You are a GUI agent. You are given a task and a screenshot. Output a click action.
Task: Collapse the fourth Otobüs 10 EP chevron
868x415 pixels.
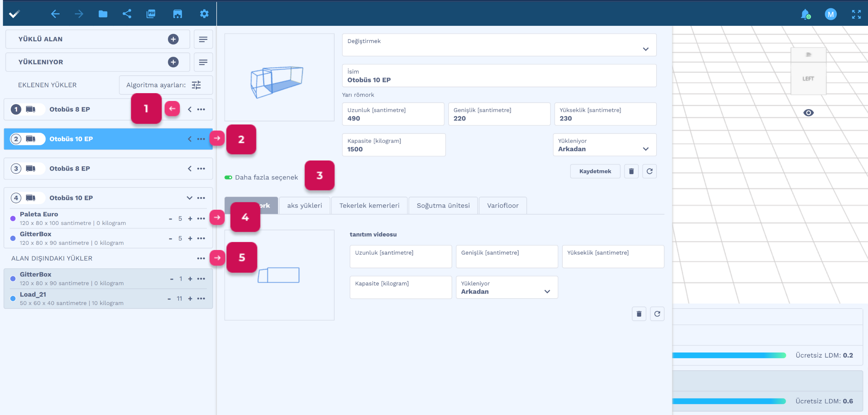(190, 198)
